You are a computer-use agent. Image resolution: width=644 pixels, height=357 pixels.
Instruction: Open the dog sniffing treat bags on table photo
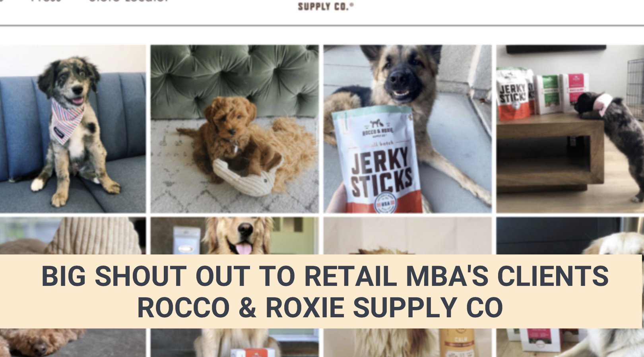(x=570, y=129)
